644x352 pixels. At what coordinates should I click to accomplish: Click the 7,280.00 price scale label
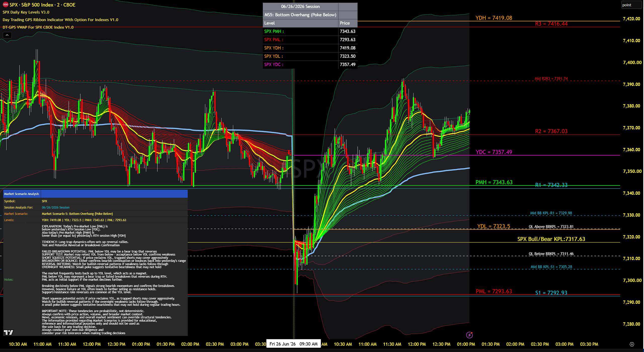coord(631,324)
